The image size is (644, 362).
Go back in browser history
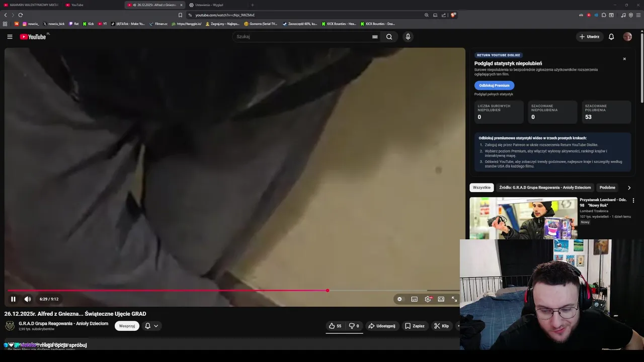pos(6,15)
